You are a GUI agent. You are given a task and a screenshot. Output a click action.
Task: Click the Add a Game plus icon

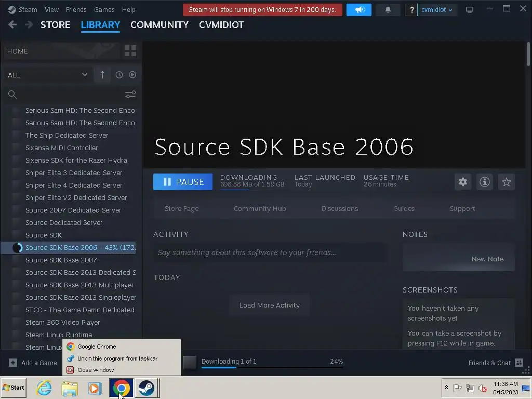13,363
